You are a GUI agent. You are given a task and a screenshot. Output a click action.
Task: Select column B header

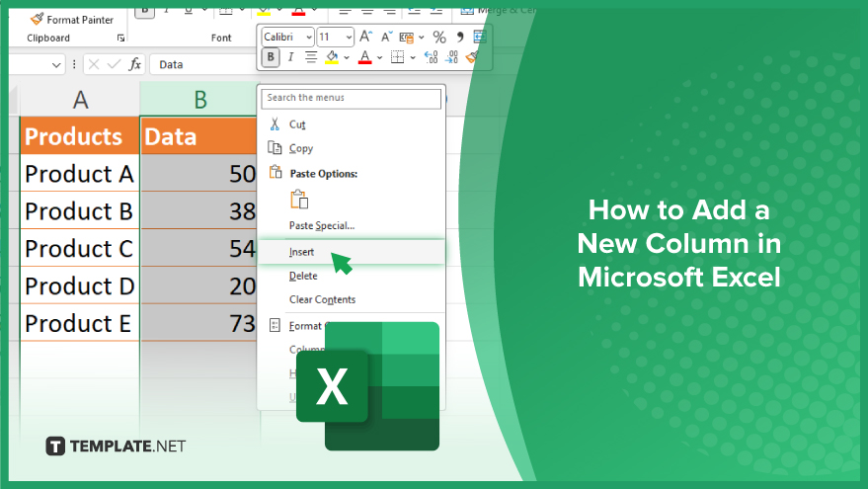[199, 100]
